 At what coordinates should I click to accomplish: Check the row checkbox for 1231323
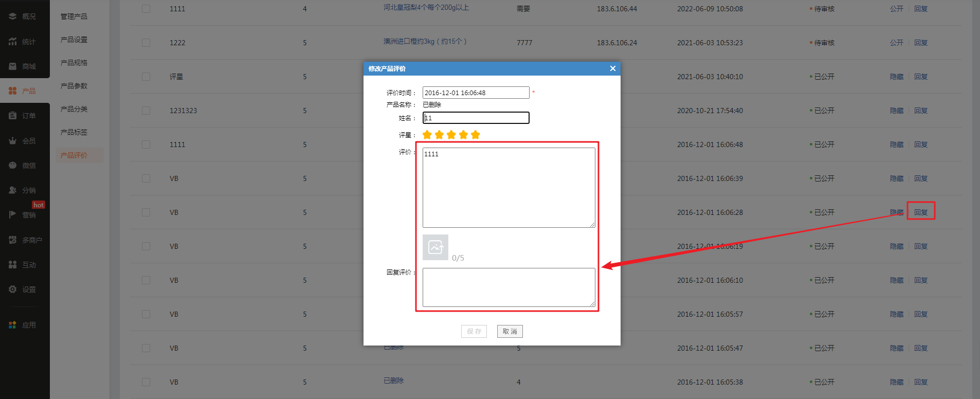pos(146,111)
